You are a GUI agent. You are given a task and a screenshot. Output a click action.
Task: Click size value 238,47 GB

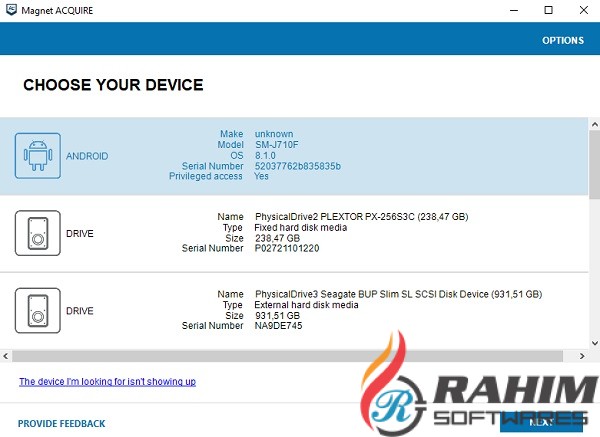click(x=277, y=238)
